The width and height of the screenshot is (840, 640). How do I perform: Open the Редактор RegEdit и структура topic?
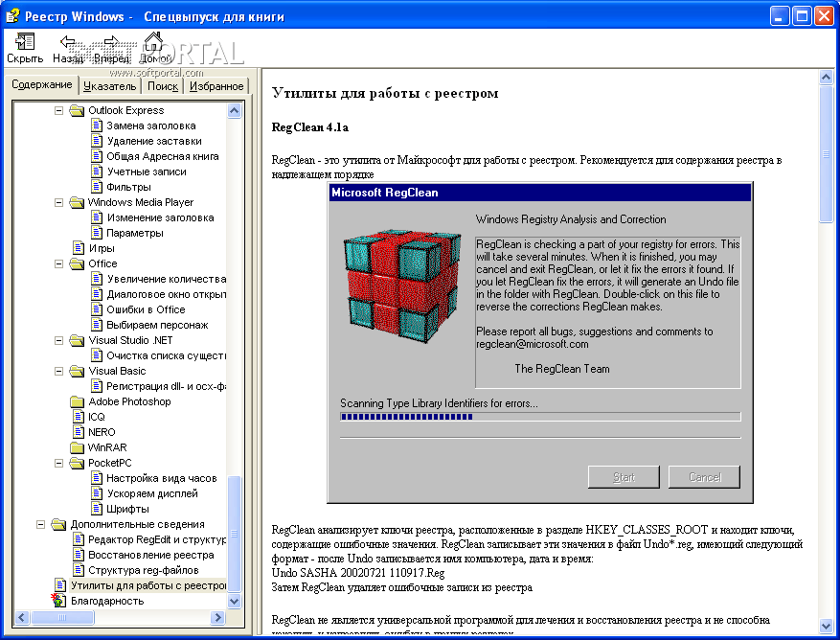point(157,539)
